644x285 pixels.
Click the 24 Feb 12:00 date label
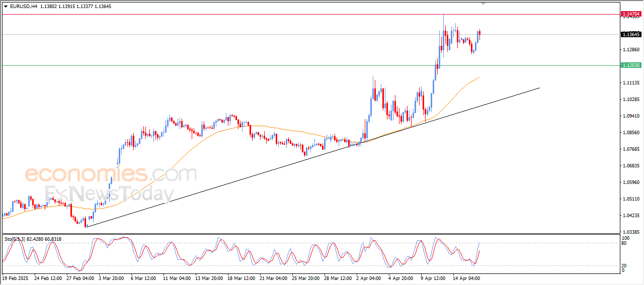click(x=47, y=278)
